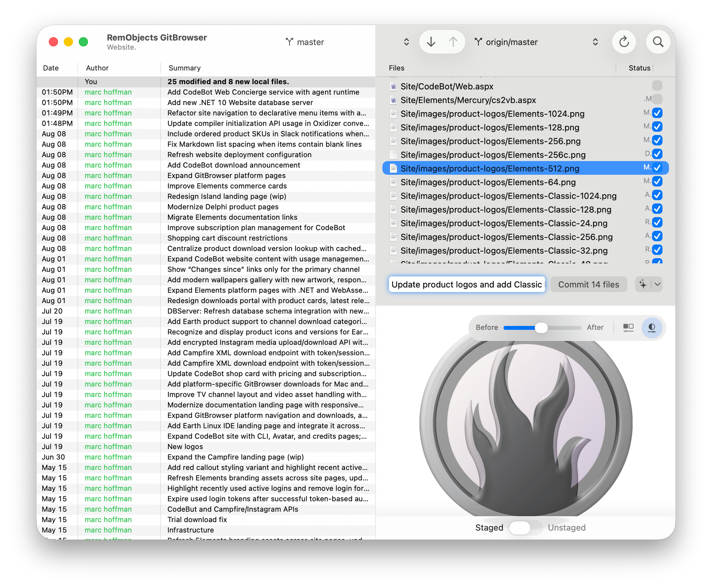The image size is (712, 588).
Task: Unstage deleted Elements-256c.png checkbox
Action: (657, 154)
